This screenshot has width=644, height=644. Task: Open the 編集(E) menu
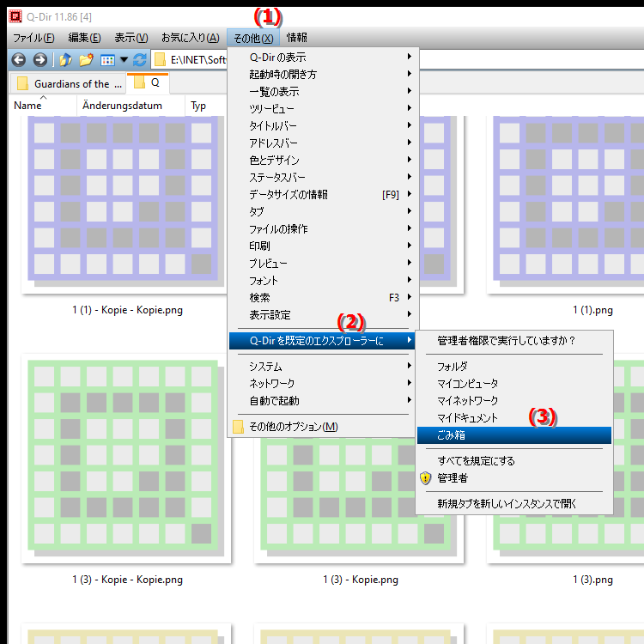coord(84,38)
